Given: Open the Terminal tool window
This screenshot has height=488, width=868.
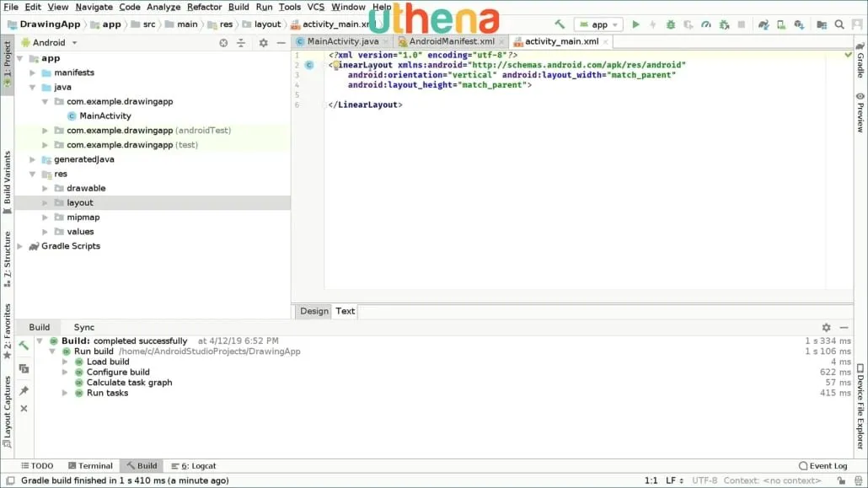Looking at the screenshot, I should pos(90,466).
